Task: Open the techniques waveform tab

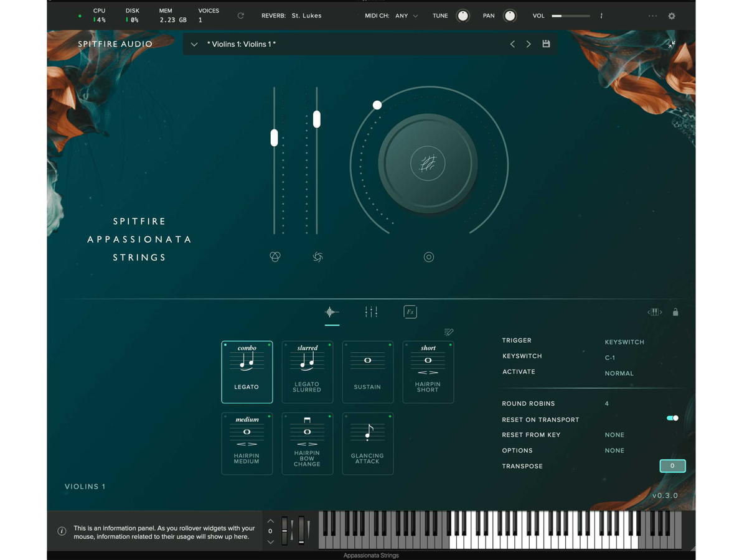Action: click(332, 312)
